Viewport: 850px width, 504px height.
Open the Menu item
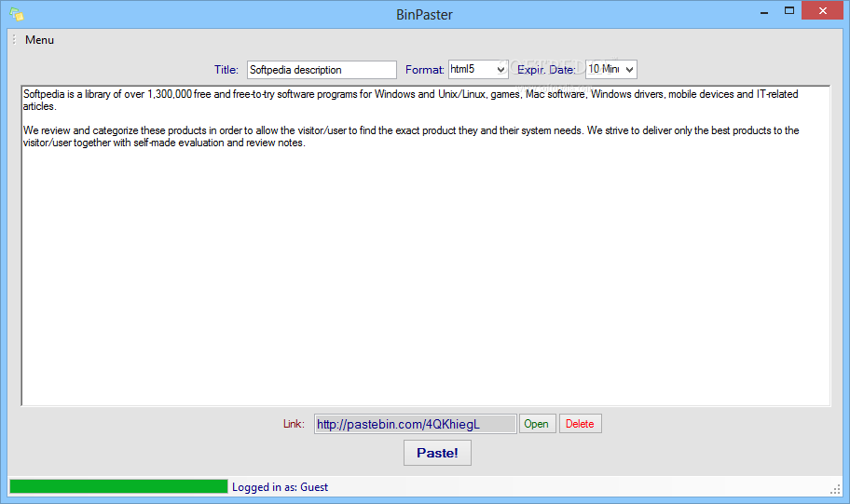click(39, 40)
